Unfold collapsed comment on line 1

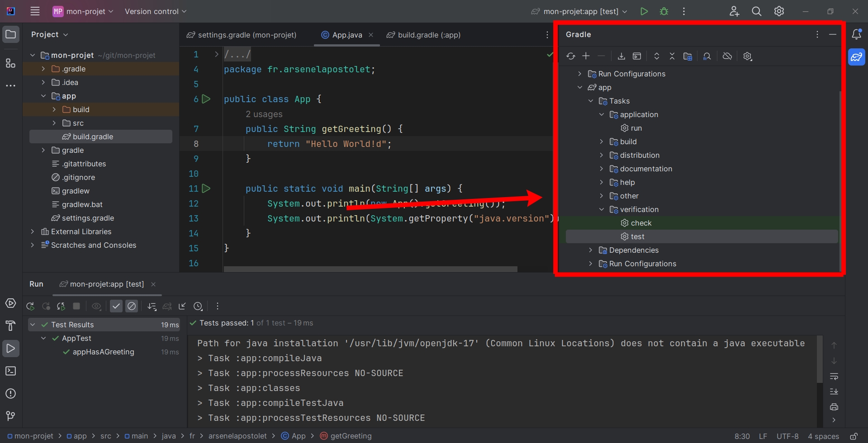[216, 54]
